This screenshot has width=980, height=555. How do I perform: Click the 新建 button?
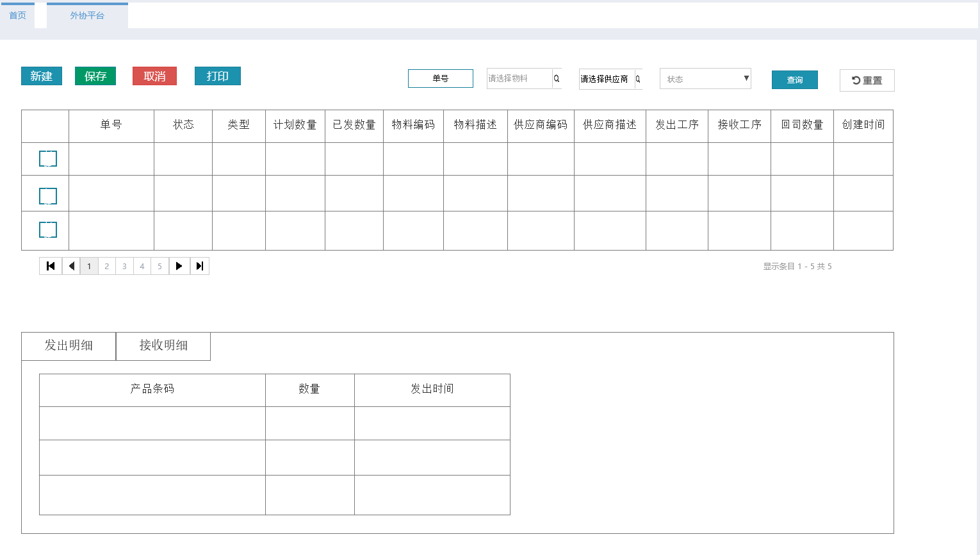(x=42, y=76)
